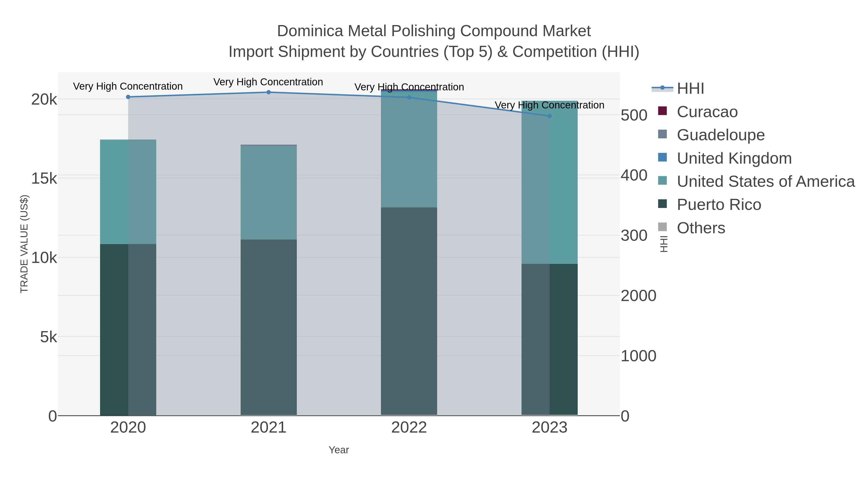Click the 2021 HHI data point
The width and height of the screenshot is (868, 488).
pyautogui.click(x=269, y=92)
